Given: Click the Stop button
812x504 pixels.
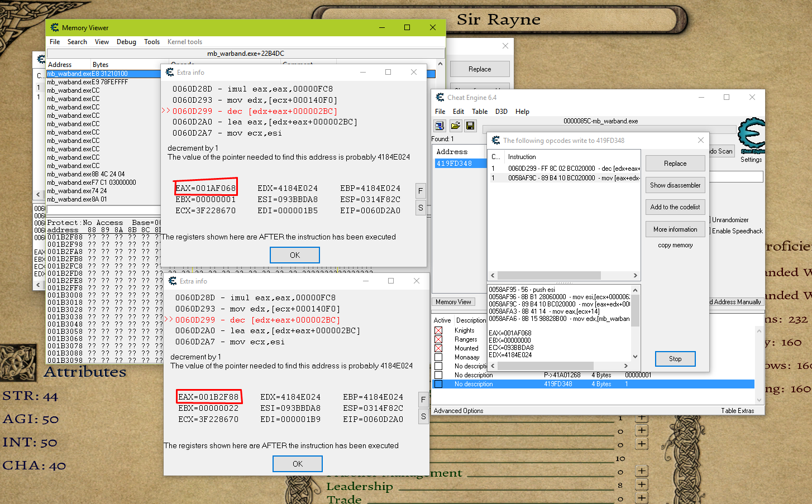Looking at the screenshot, I should pyautogui.click(x=675, y=359).
